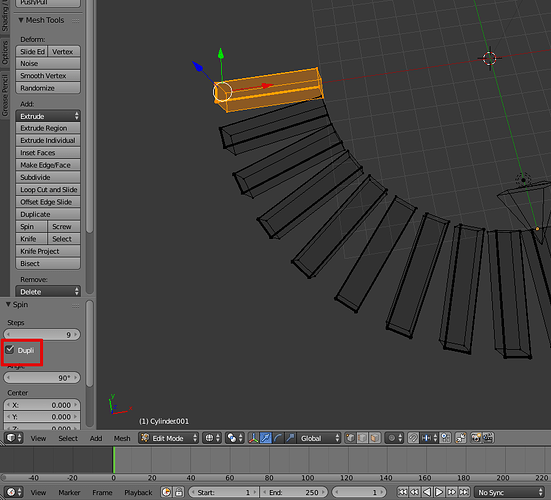
Task: Open the timeline Playback menu
Action: [x=138, y=493]
